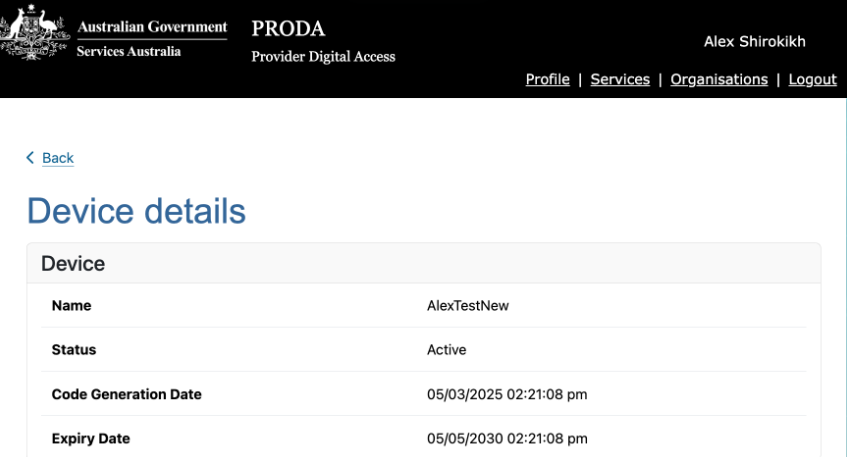Image resolution: width=847 pixels, height=457 pixels.
Task: Log out via the Logout link
Action: (x=812, y=79)
